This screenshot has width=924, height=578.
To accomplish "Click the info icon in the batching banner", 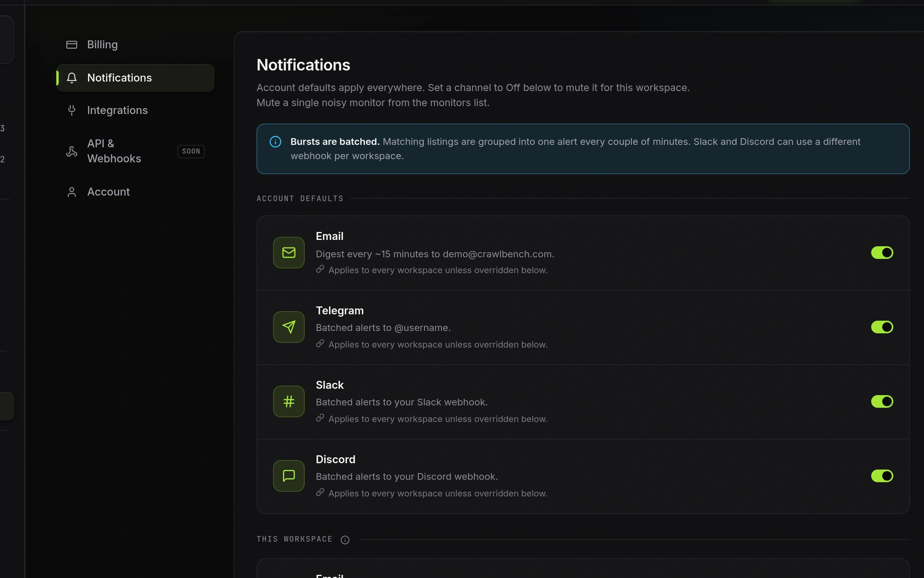I will pyautogui.click(x=275, y=142).
